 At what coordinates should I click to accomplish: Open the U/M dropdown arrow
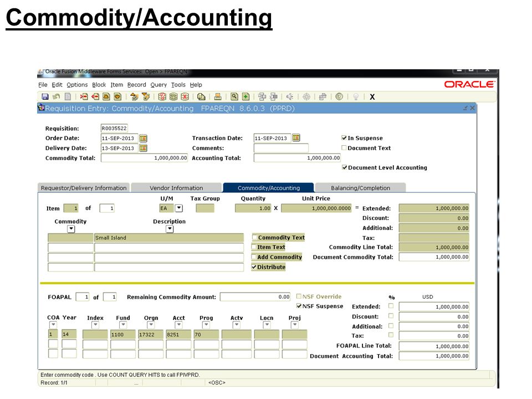pos(179,208)
